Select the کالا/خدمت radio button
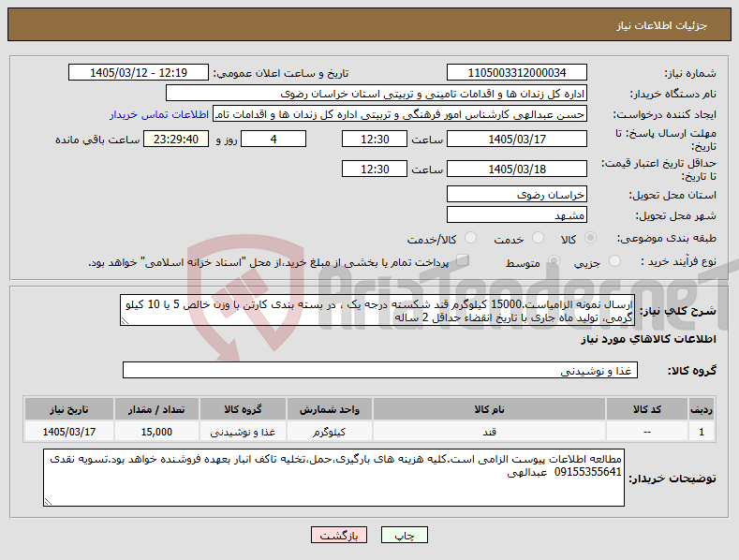739x560 pixels. pos(470,238)
